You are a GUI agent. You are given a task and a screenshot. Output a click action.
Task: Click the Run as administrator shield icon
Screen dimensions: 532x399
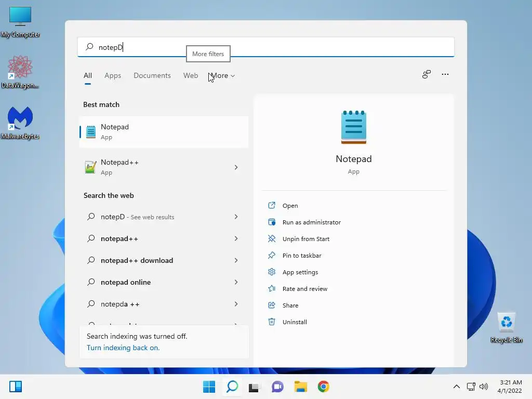[x=272, y=222]
